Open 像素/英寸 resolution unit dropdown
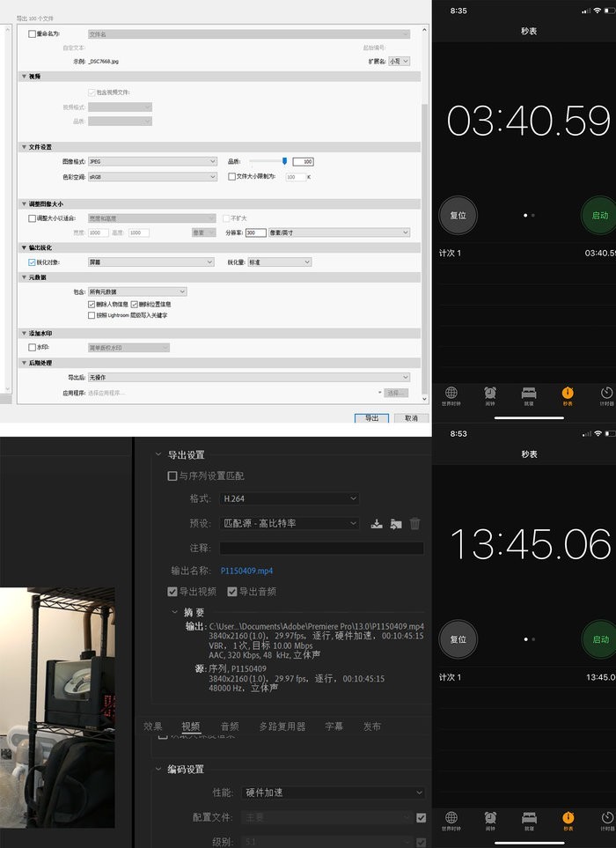 tap(339, 232)
